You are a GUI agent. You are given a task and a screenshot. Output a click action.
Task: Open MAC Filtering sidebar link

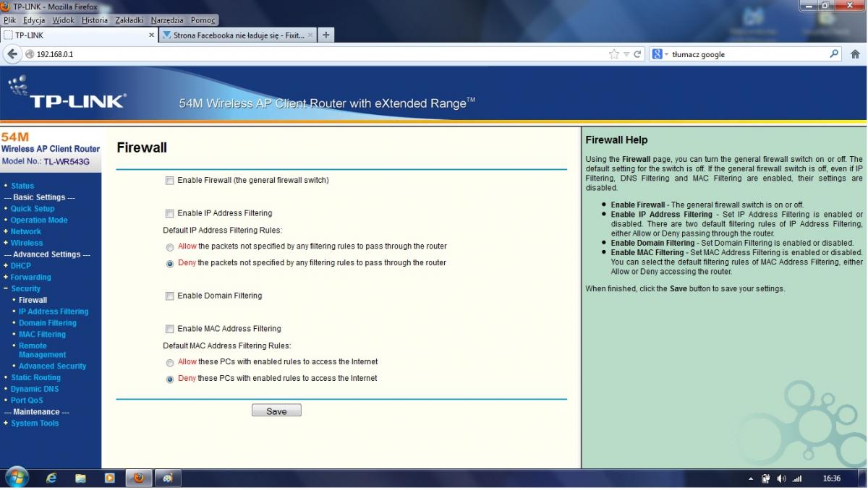click(x=42, y=335)
